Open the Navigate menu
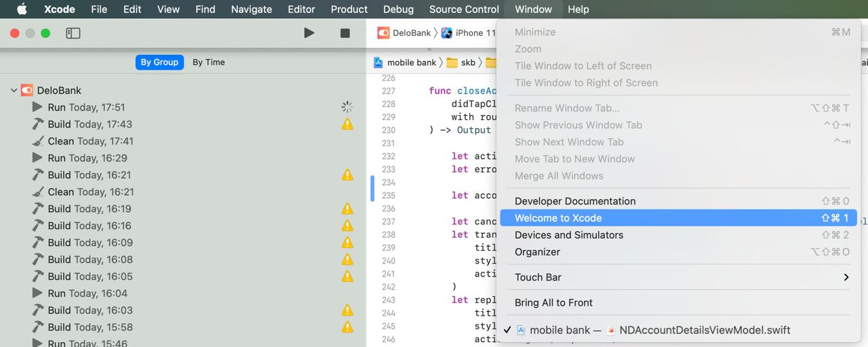The width and height of the screenshot is (868, 347). tap(252, 9)
